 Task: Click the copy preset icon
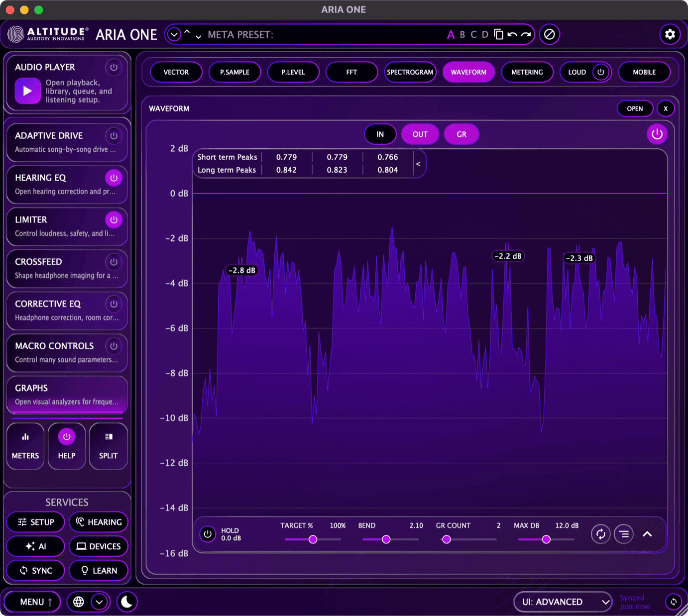498,34
